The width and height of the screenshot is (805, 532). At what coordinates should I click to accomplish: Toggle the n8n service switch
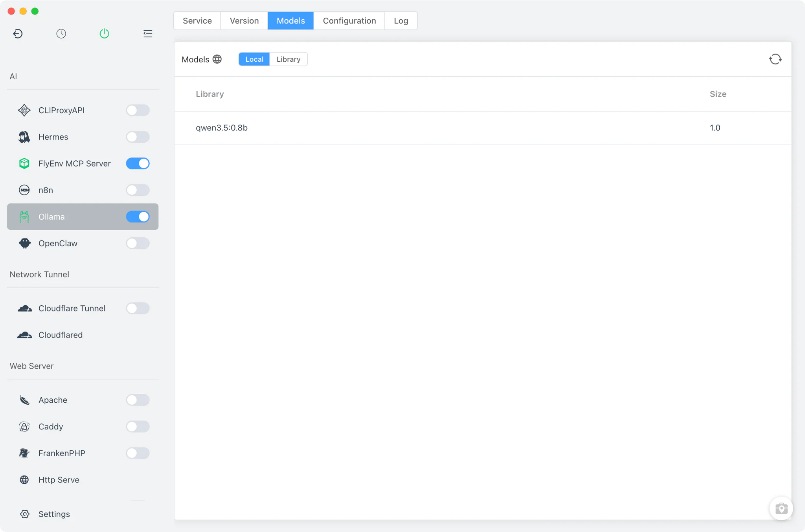138,190
